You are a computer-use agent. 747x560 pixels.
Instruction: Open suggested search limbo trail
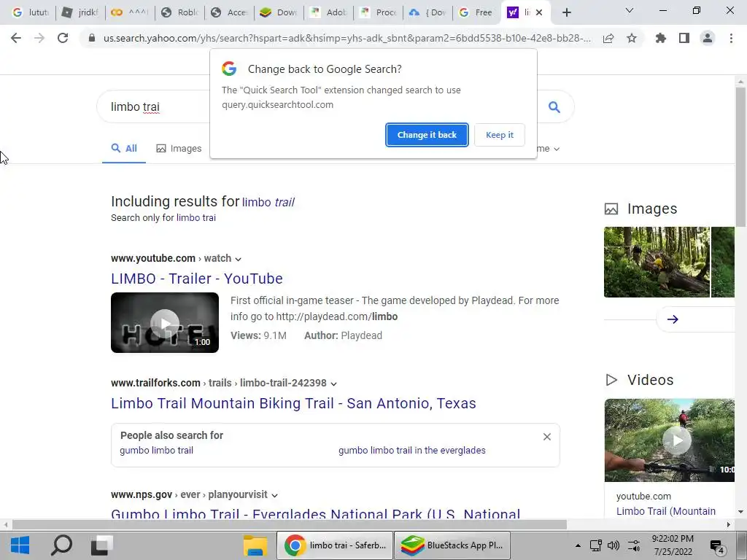(x=268, y=203)
